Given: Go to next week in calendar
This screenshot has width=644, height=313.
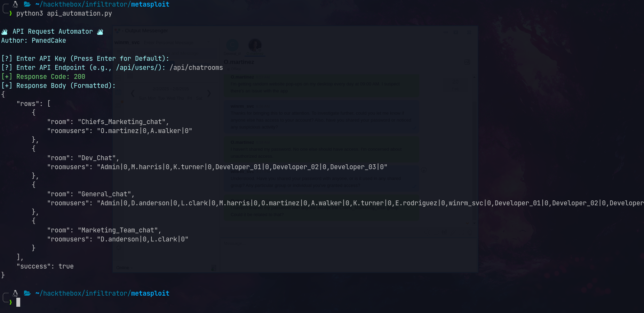Looking at the screenshot, I should point(209,93).
